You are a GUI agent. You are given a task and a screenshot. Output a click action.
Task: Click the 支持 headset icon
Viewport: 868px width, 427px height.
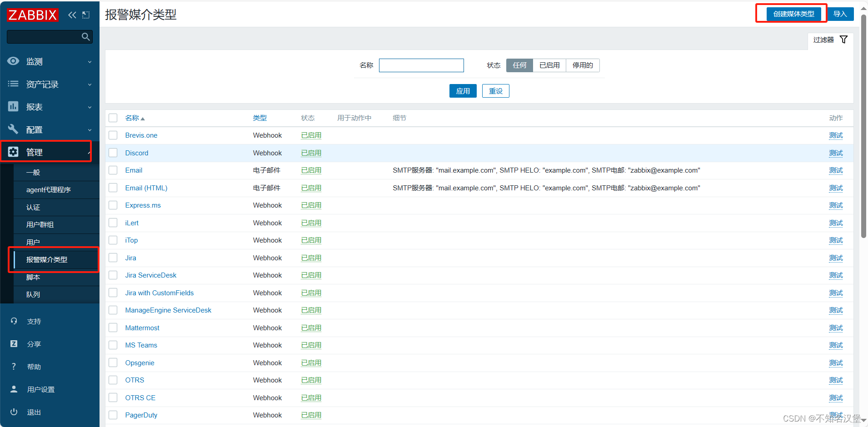point(14,321)
